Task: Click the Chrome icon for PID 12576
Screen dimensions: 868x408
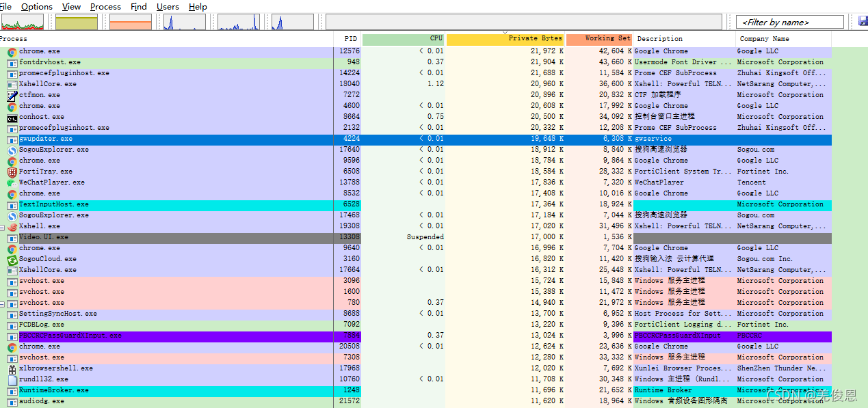Action: (x=12, y=51)
